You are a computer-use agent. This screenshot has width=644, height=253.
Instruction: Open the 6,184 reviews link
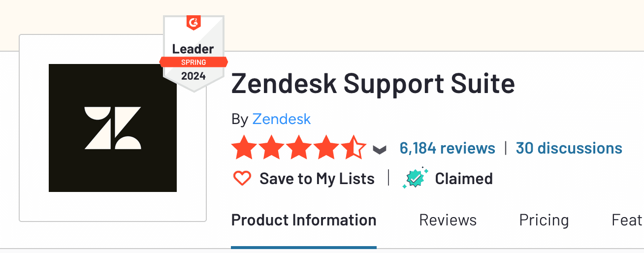click(x=447, y=148)
